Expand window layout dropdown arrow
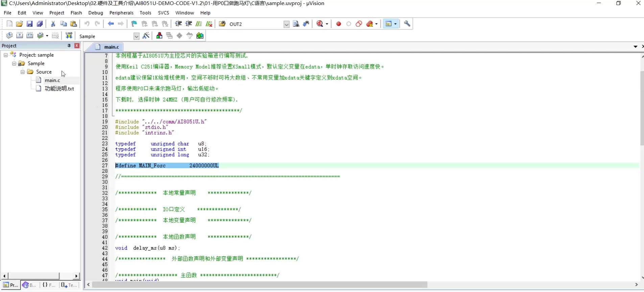The height and width of the screenshot is (292, 644). (x=396, y=24)
